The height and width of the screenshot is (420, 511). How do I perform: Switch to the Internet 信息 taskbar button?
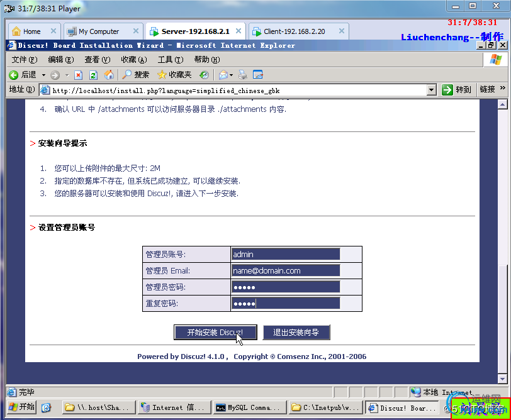[x=174, y=407]
